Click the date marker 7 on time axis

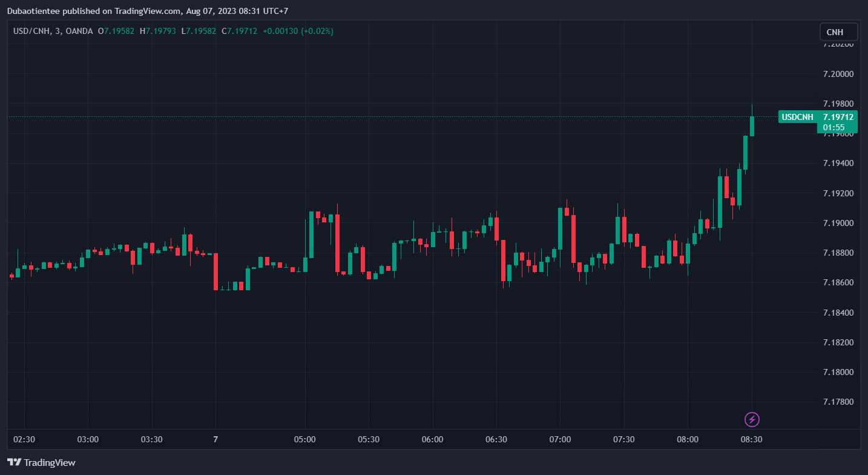tap(215, 439)
